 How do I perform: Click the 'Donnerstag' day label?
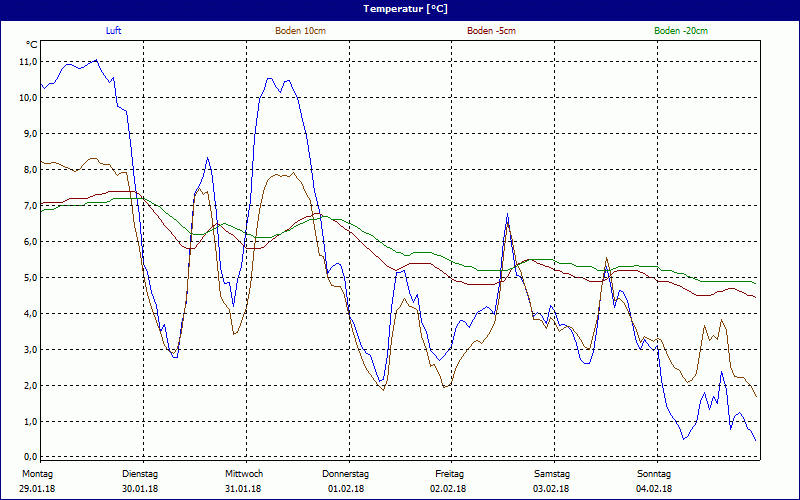click(x=345, y=474)
